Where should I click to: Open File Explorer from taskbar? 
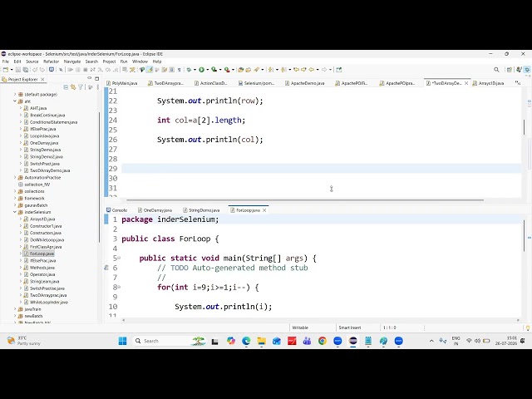pos(262,341)
